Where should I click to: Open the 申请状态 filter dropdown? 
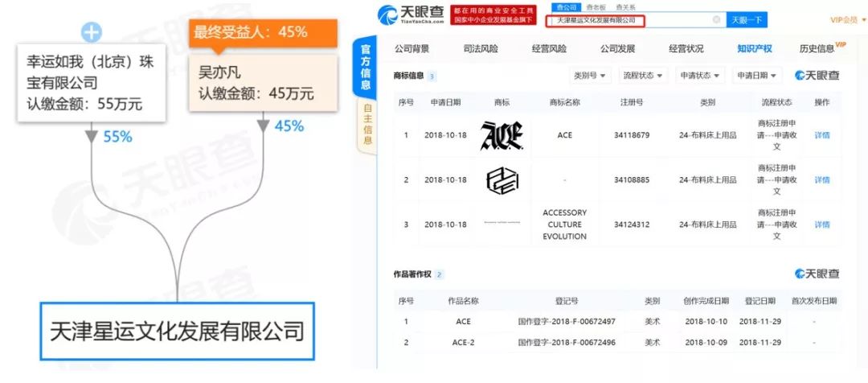[x=700, y=76]
